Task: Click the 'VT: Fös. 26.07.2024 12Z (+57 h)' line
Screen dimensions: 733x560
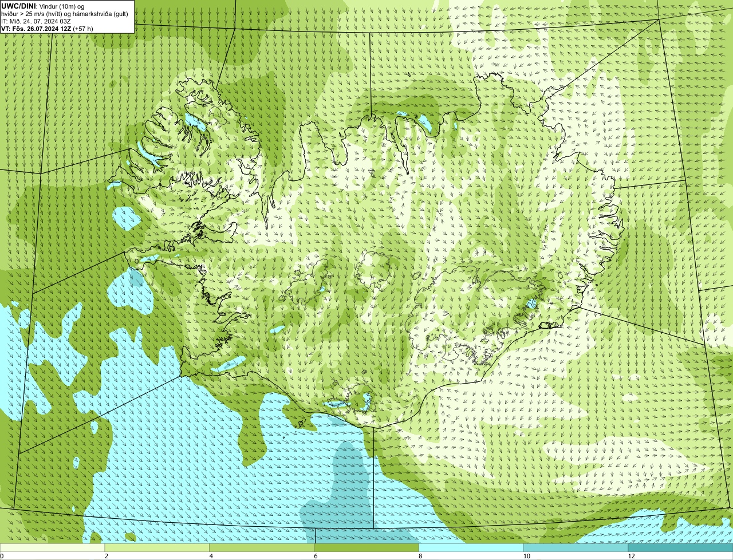Action: (x=47, y=28)
